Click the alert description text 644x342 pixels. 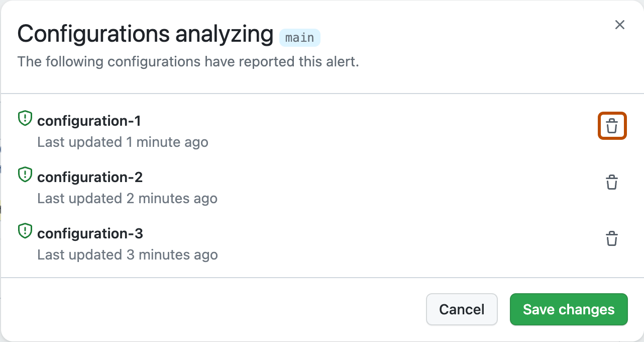(x=187, y=61)
